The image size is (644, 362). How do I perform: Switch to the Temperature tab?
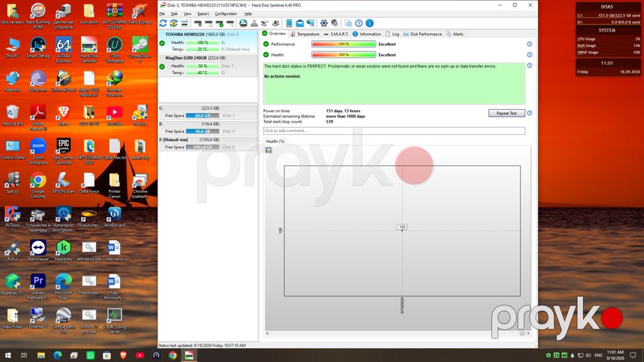[305, 34]
